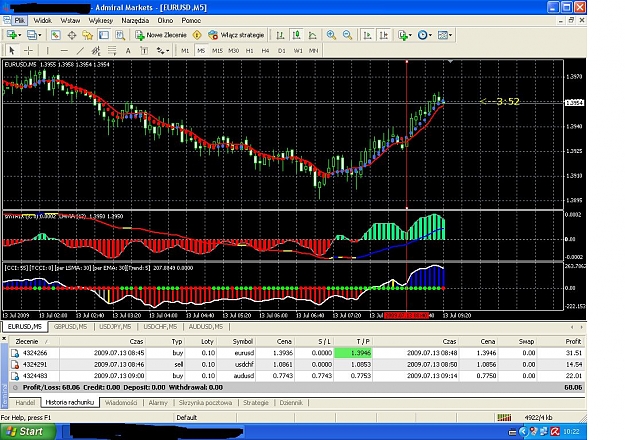
Task: Switch to GBPUSD,M5 chart tab
Action: 71,327
